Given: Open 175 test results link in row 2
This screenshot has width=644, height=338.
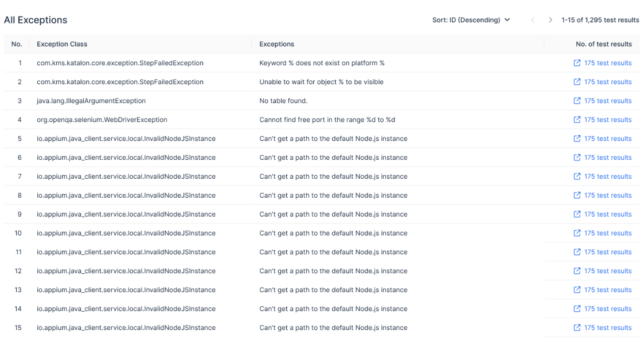Looking at the screenshot, I should [x=607, y=82].
